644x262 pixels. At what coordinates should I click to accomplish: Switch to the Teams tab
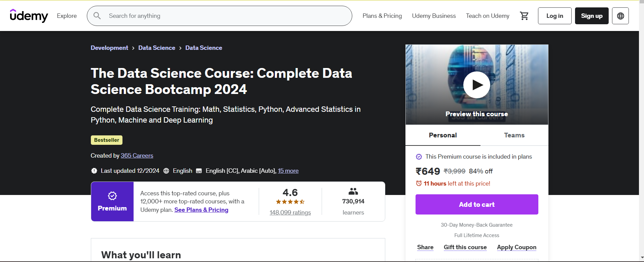tap(514, 135)
